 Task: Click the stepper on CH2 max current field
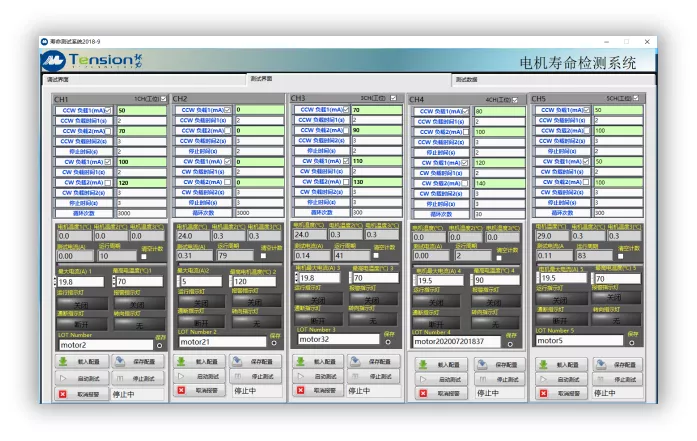(x=177, y=282)
